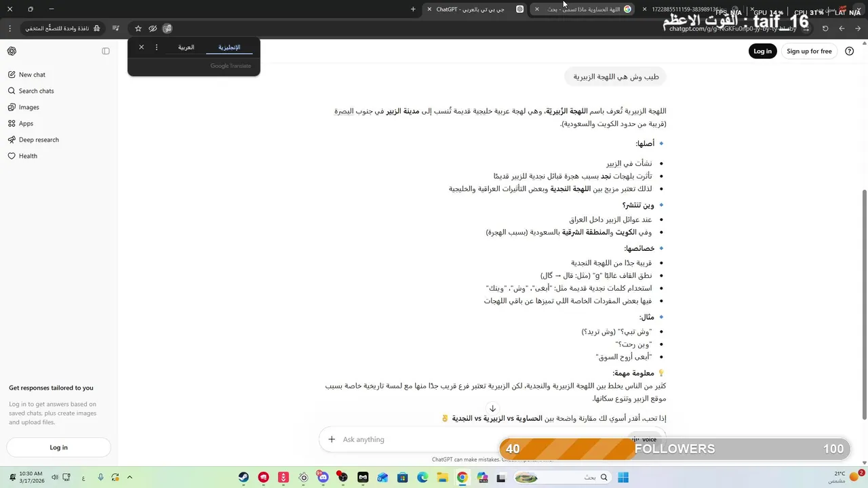Screen dimensions: 868x488
Task: Open Outlook from taskbar
Action: point(382,477)
